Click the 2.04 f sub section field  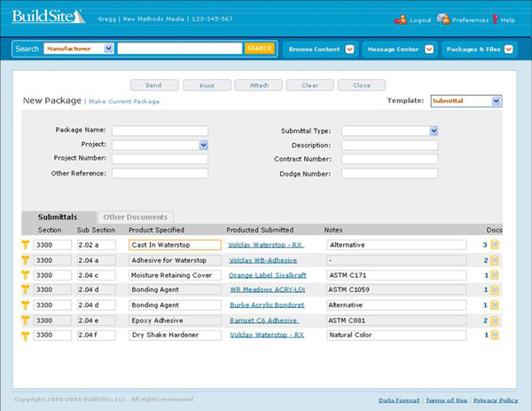click(x=97, y=336)
